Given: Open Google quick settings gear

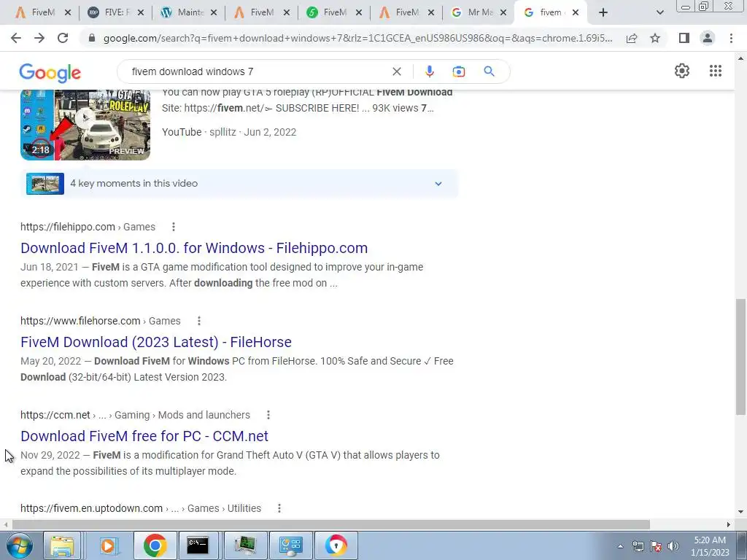Looking at the screenshot, I should coord(682,71).
